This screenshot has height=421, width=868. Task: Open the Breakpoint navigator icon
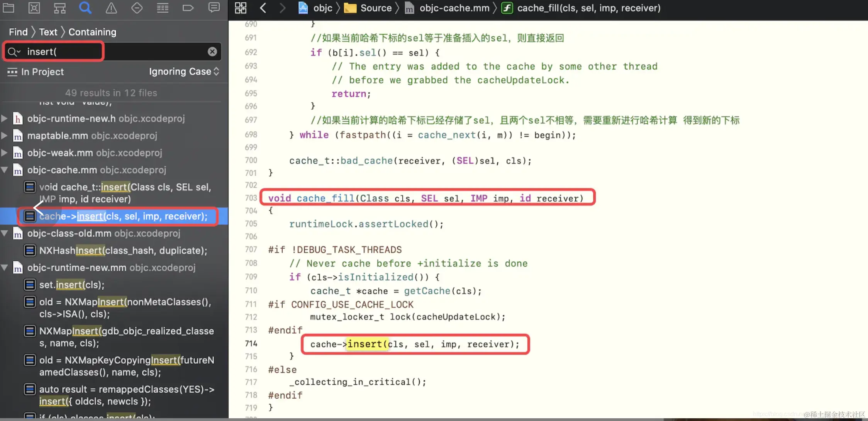pos(188,8)
